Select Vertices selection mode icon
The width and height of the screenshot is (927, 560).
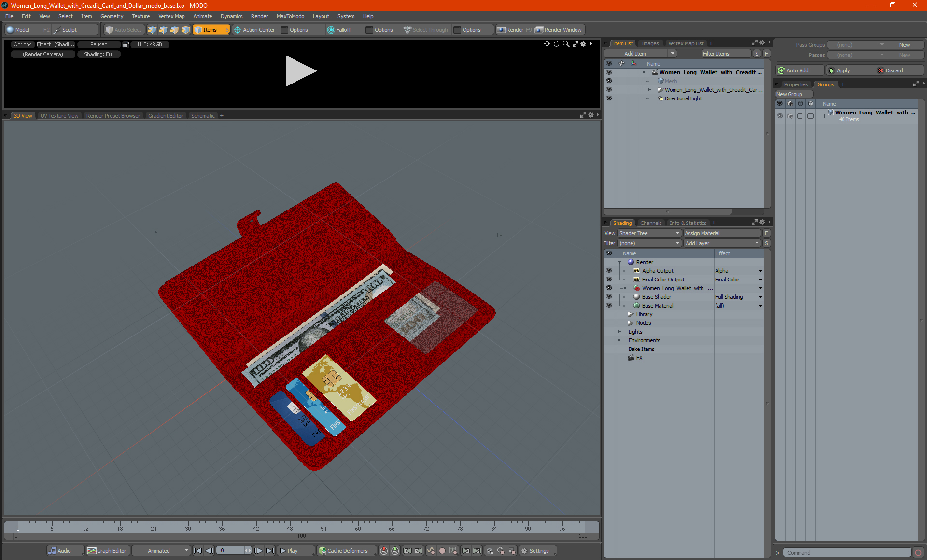click(152, 30)
